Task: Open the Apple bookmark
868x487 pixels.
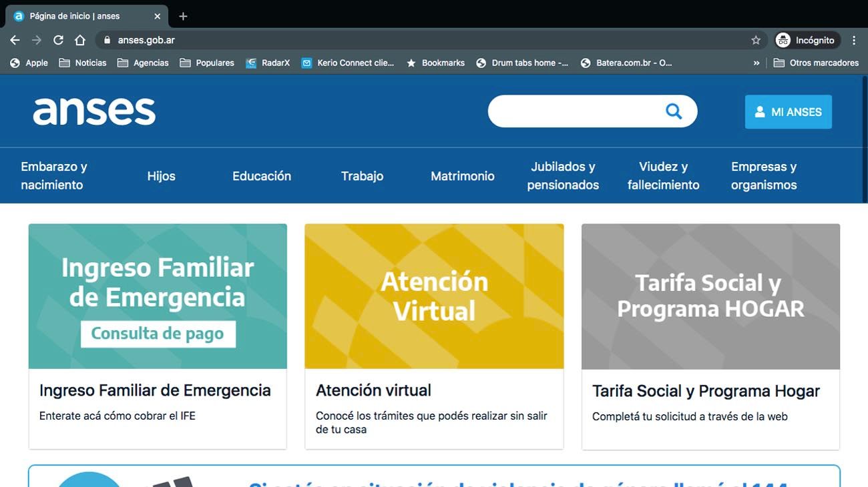Action: pos(29,63)
